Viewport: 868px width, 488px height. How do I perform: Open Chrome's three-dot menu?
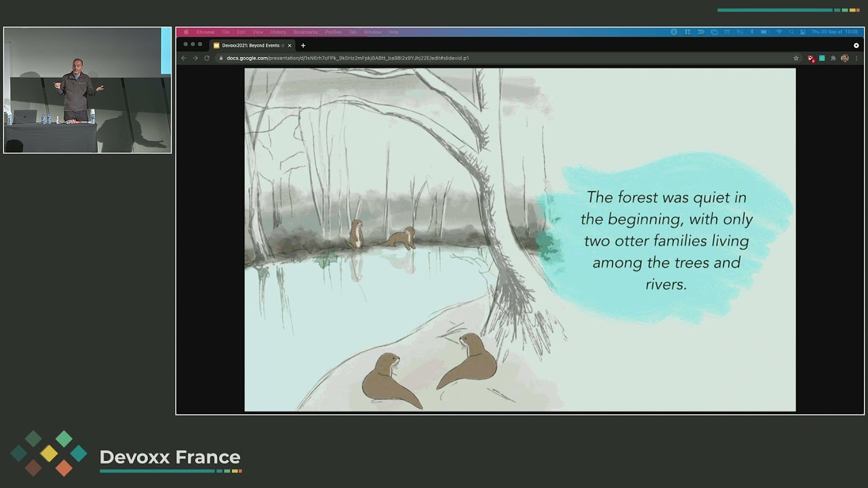point(856,58)
